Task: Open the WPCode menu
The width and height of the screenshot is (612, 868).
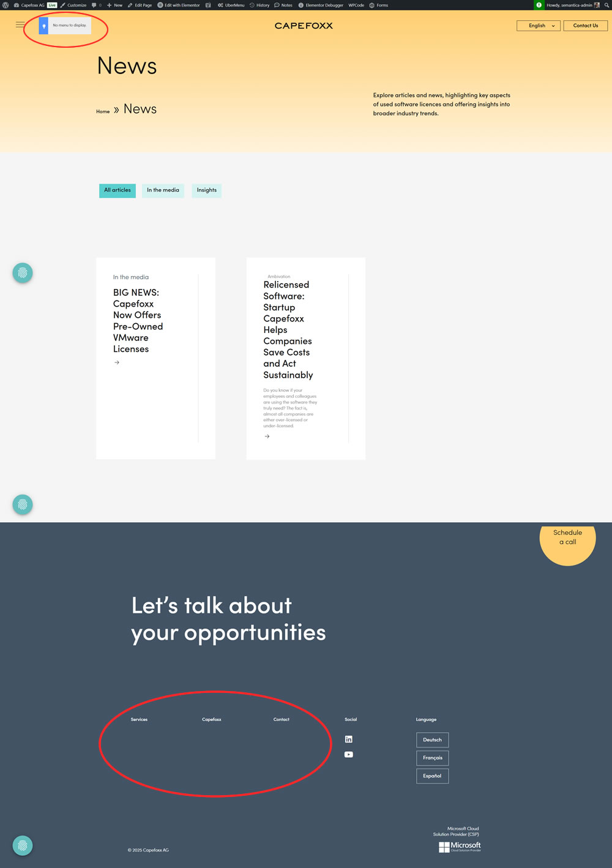Action: click(x=356, y=5)
